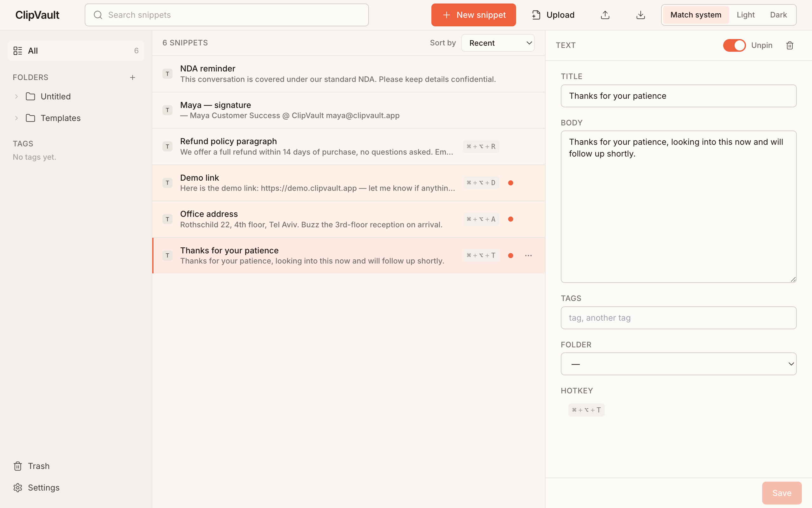Click body resize handle corner
This screenshot has height=508, width=812.
click(793, 279)
